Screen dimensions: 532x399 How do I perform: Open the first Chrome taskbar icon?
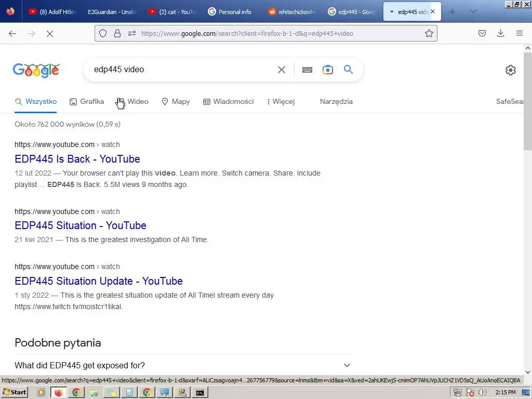[76, 393]
